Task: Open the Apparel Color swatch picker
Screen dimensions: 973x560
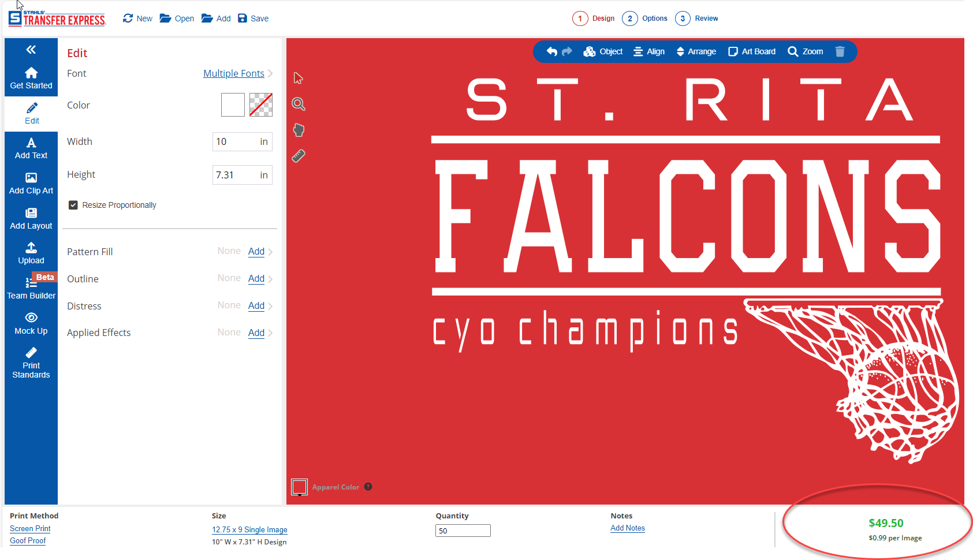Action: (299, 487)
